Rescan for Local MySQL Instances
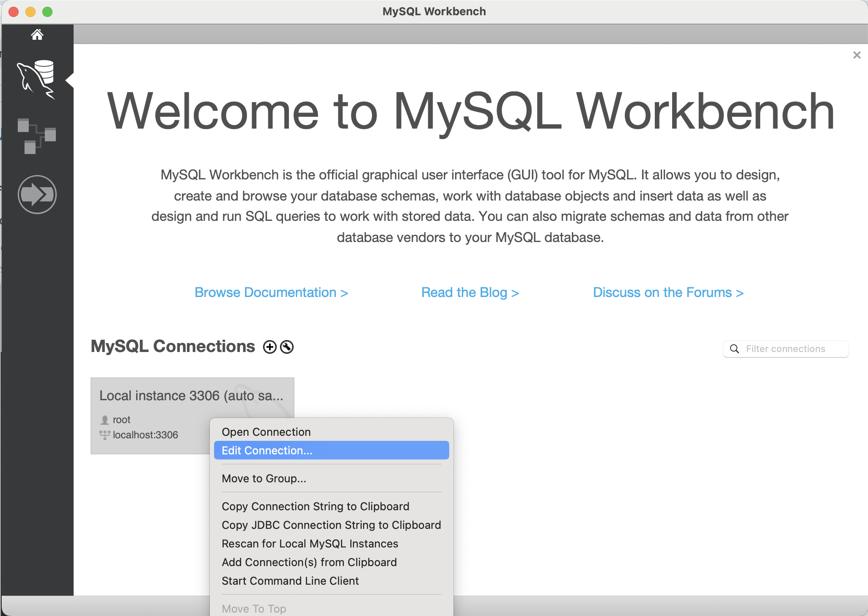868x616 pixels. click(310, 544)
